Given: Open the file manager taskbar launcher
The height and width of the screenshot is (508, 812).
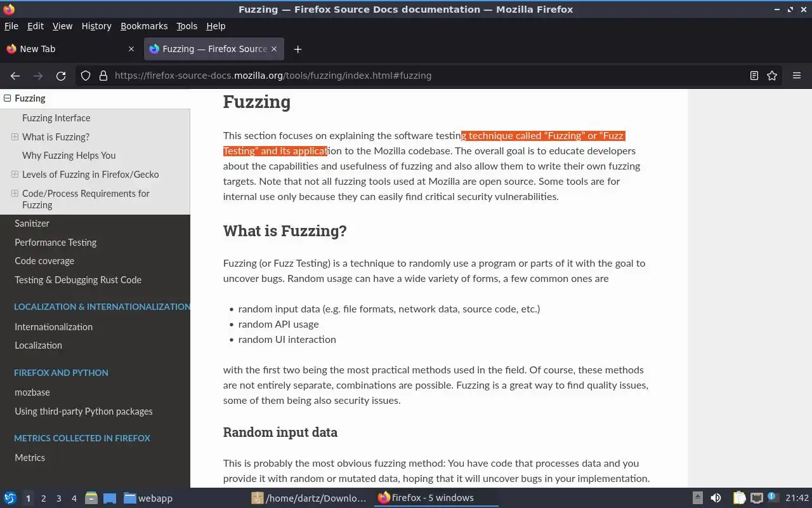Looking at the screenshot, I should [91, 498].
